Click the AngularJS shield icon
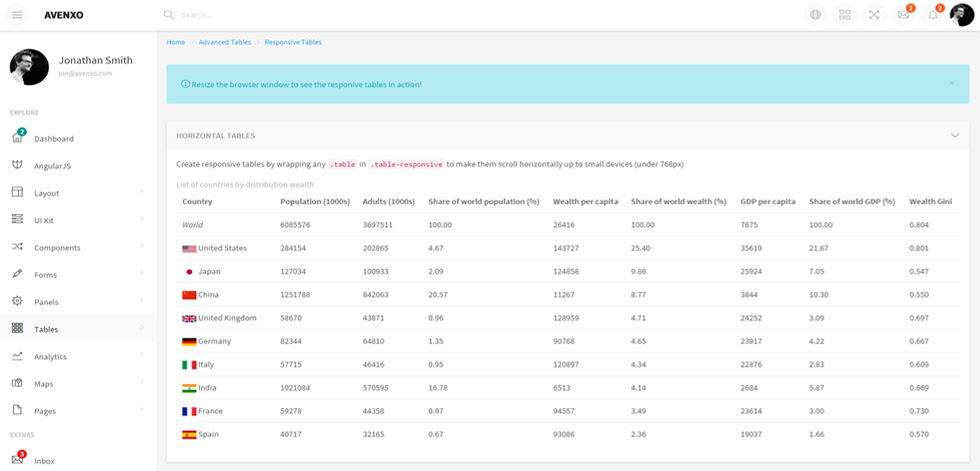The image size is (980, 471). click(x=17, y=166)
